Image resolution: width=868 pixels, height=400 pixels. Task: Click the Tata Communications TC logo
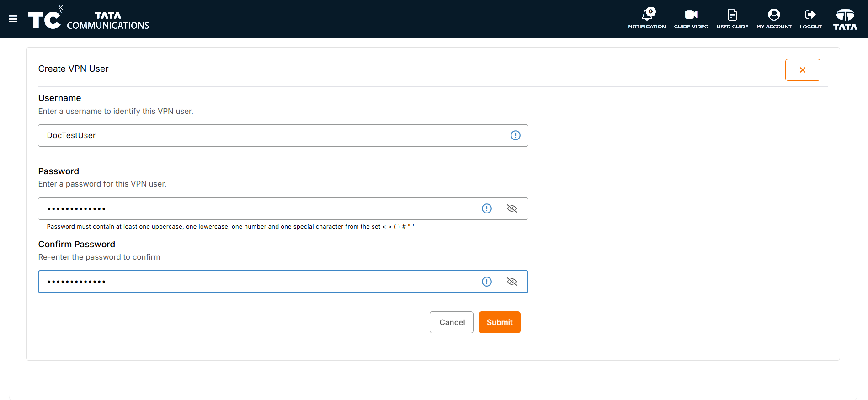coord(89,18)
